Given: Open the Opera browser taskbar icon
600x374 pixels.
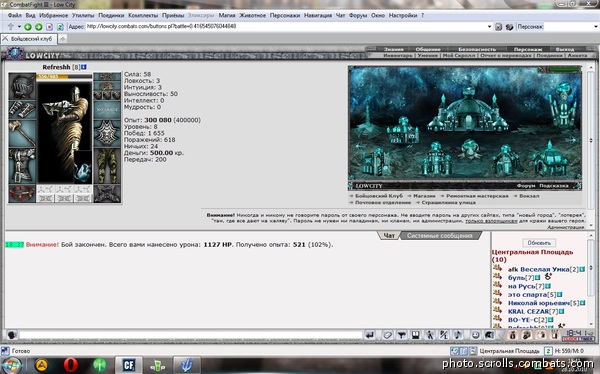Looking at the screenshot, I should (71, 365).
